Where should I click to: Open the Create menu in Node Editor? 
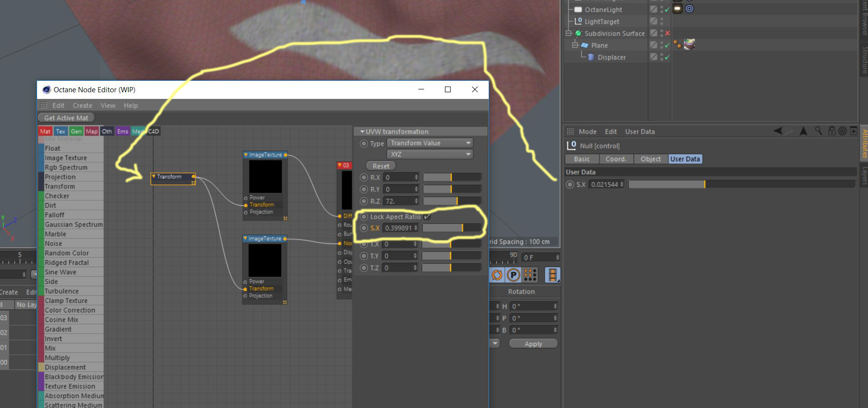point(82,106)
